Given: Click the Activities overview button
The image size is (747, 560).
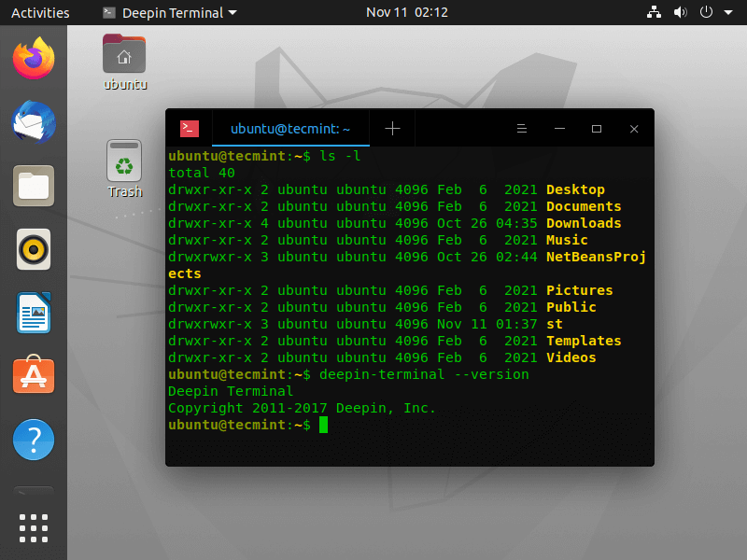Looking at the screenshot, I should [x=40, y=13].
